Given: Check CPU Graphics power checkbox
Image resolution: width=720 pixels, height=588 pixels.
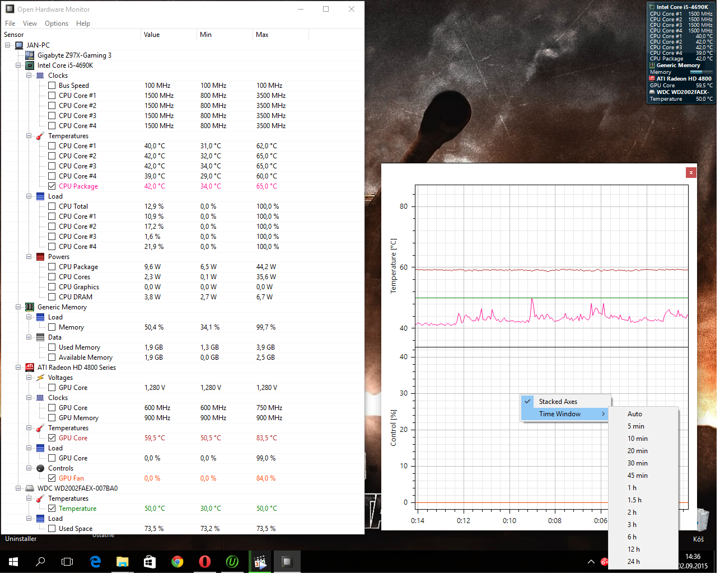Looking at the screenshot, I should (52, 287).
